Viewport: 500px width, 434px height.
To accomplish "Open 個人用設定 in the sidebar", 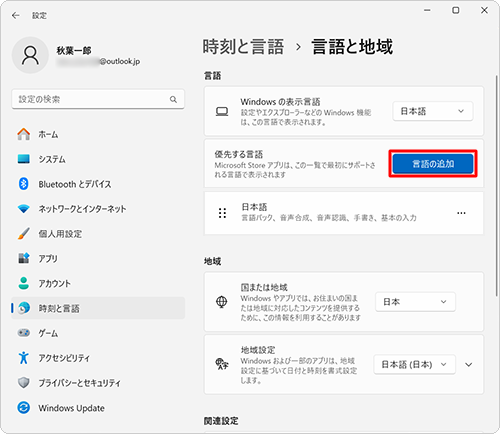I will 98,233.
